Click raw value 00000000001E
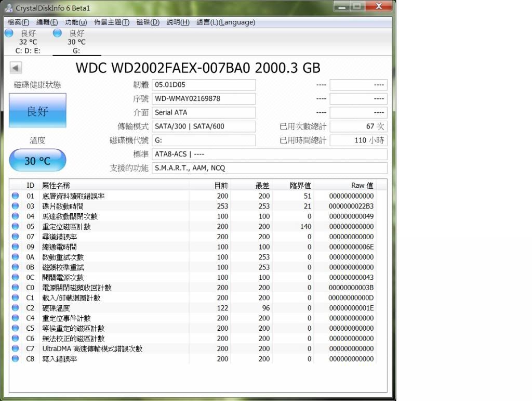This screenshot has height=401, width=532. tap(351, 308)
